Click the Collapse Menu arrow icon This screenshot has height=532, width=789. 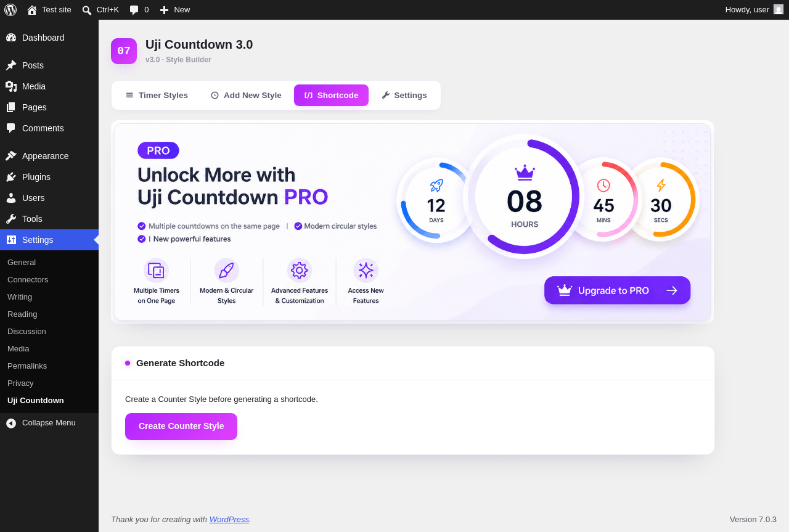pyautogui.click(x=11, y=423)
